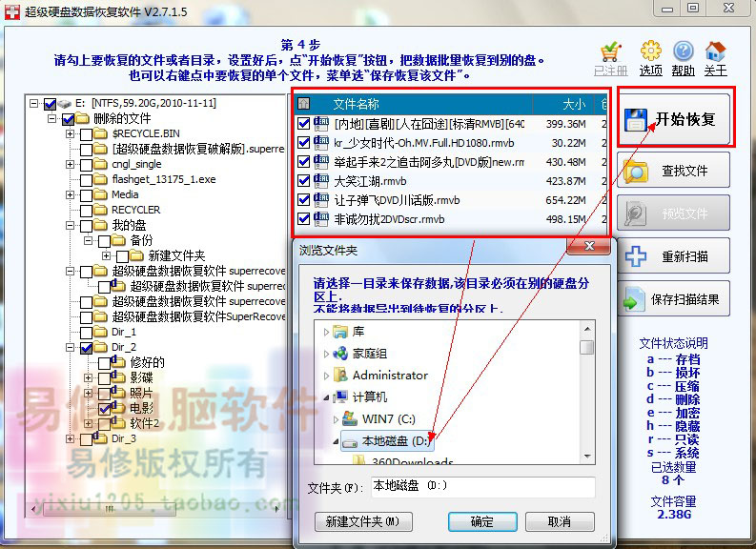This screenshot has height=549, width=756.
Task: Click the 文件夹(F) path input field
Action: pyautogui.click(x=482, y=487)
